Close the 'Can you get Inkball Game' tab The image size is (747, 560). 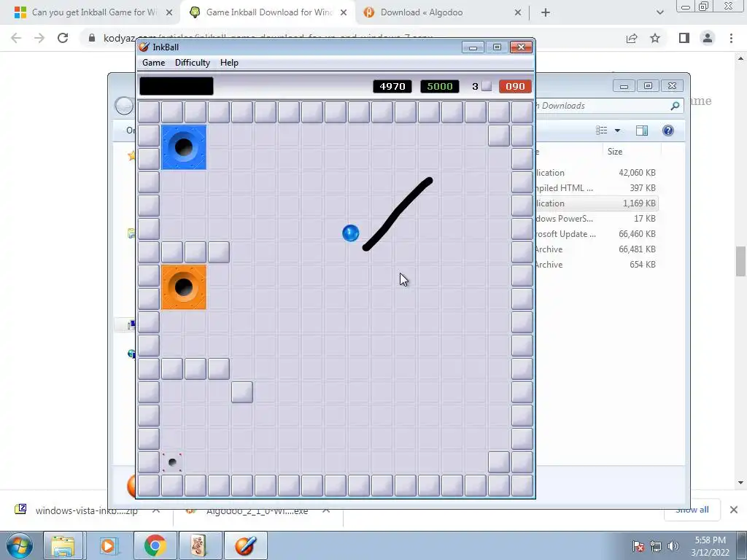point(169,12)
